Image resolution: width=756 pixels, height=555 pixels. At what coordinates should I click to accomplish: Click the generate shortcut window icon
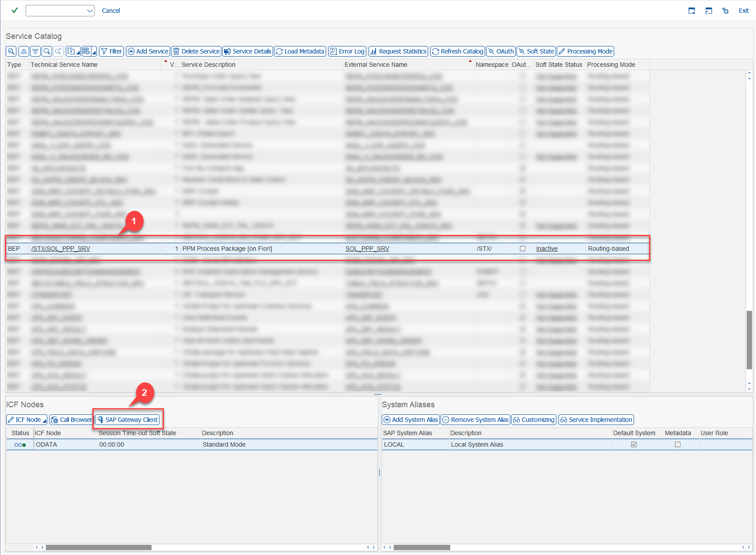708,11
